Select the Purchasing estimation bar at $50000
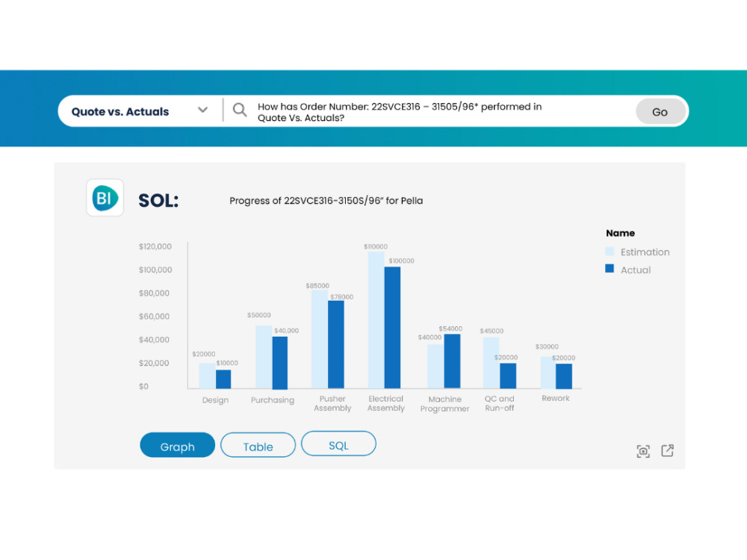747x560 pixels. (264, 357)
